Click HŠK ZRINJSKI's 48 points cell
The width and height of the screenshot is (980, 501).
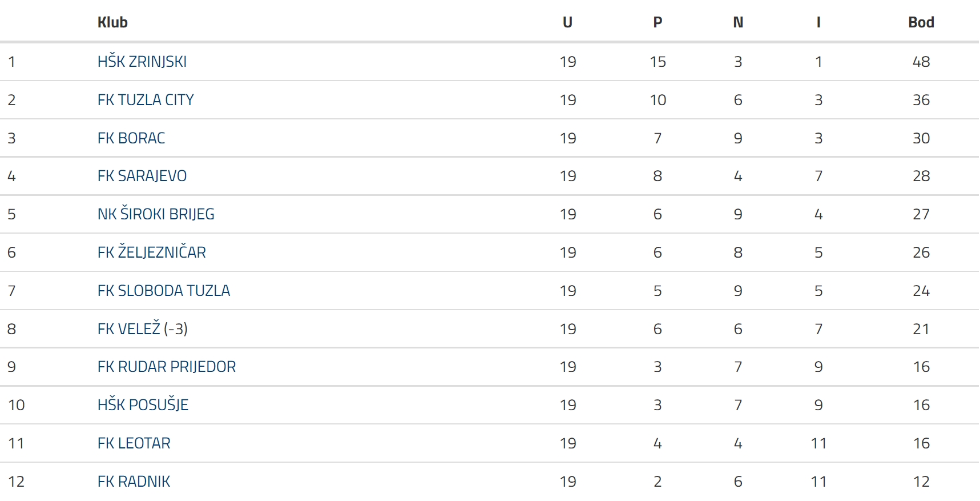click(921, 62)
